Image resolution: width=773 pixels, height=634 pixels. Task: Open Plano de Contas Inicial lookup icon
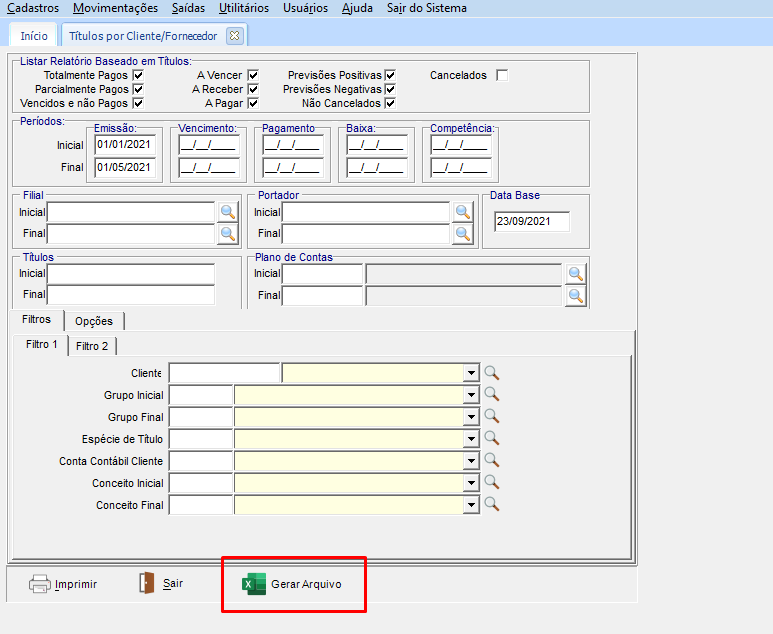point(576,274)
